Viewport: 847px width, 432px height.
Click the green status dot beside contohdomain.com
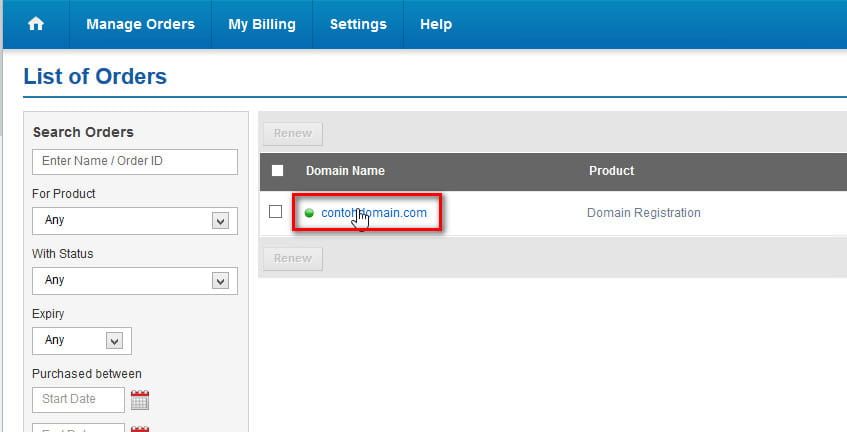coord(310,213)
